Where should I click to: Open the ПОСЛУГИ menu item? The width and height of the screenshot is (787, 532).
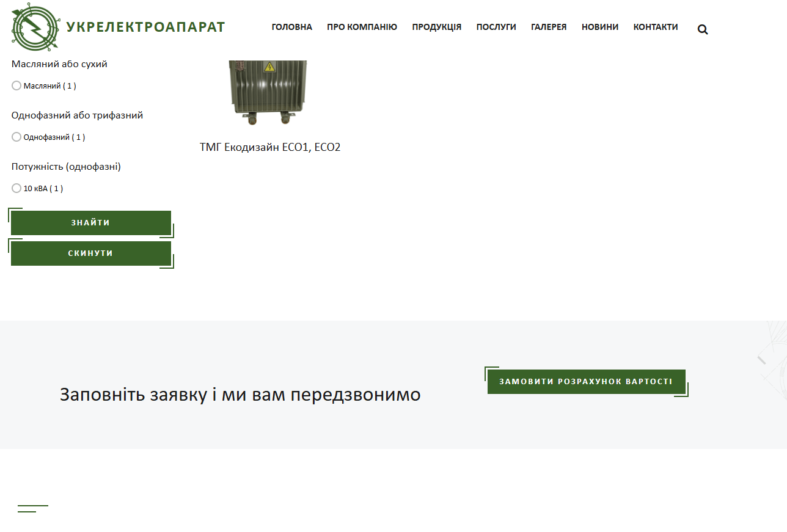(496, 27)
